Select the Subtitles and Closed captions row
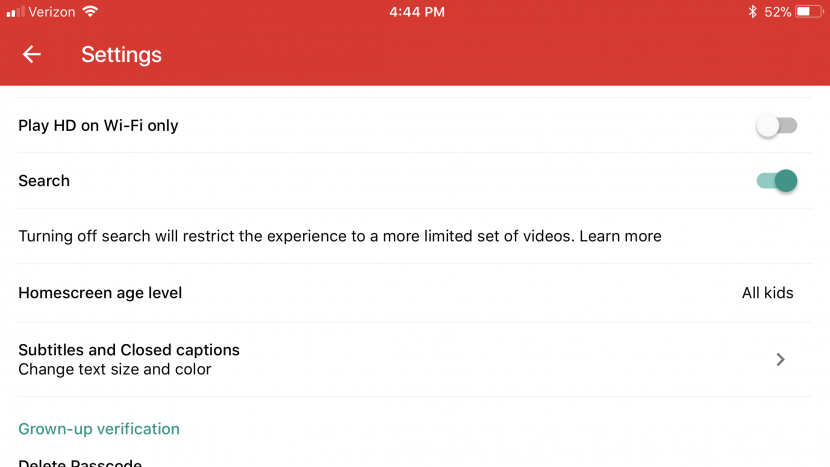Image resolution: width=830 pixels, height=467 pixels. 415,360
